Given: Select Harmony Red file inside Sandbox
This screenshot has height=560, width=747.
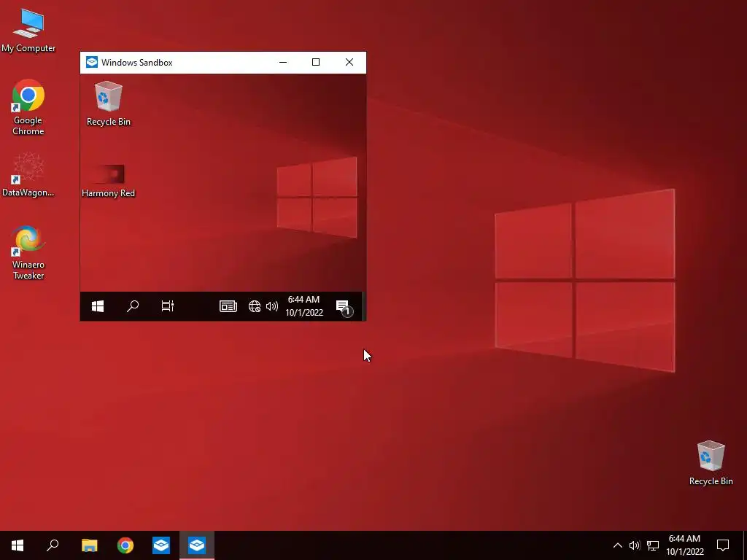Looking at the screenshot, I should (108, 181).
